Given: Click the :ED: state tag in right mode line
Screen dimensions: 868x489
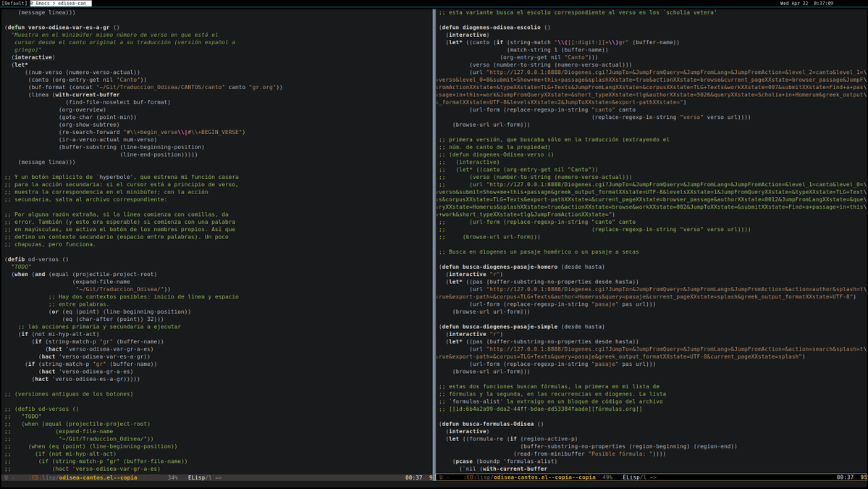Looking at the screenshot, I should coord(471,477).
